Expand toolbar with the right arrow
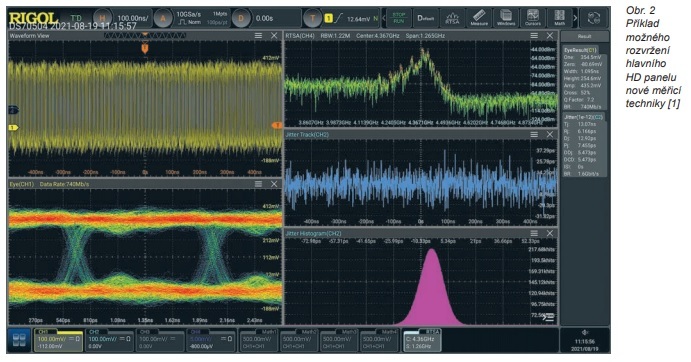691x362 pixels. pyautogui.click(x=575, y=19)
